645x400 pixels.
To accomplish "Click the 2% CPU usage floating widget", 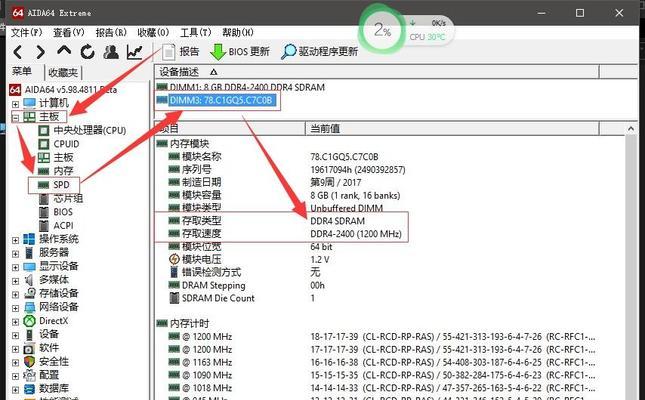I will pos(383,30).
